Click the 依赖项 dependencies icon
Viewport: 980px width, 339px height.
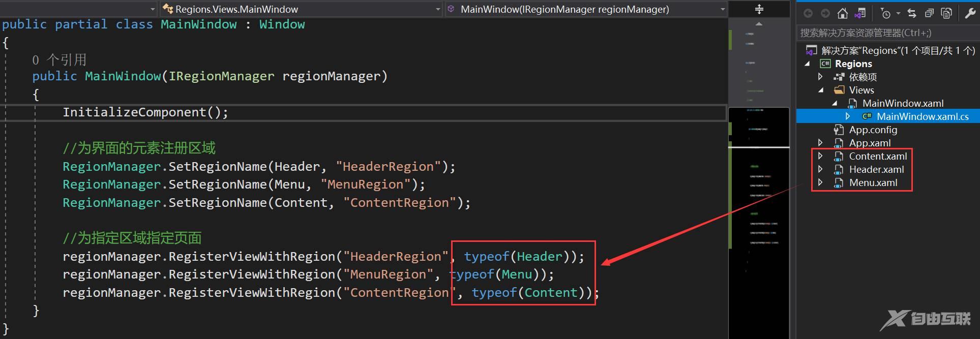[x=839, y=77]
